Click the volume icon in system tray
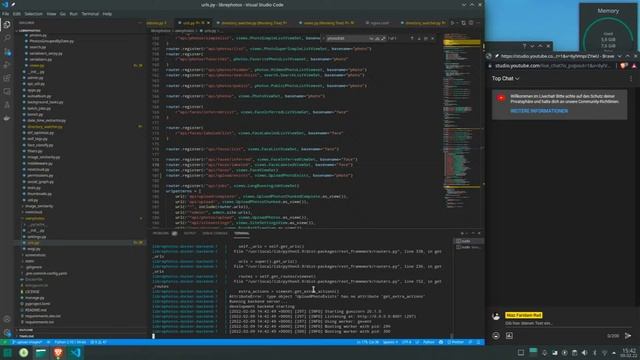The width and height of the screenshot is (640, 360). (584, 353)
